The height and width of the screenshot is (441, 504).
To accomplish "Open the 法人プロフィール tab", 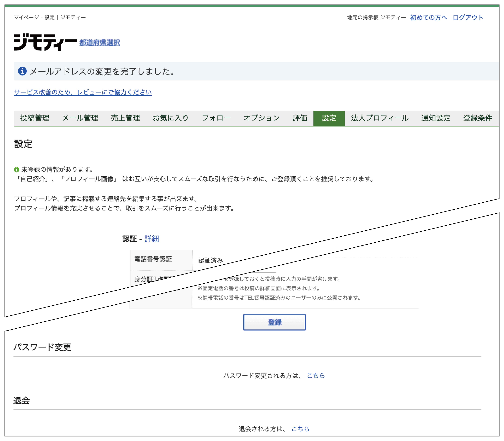I will coord(380,118).
